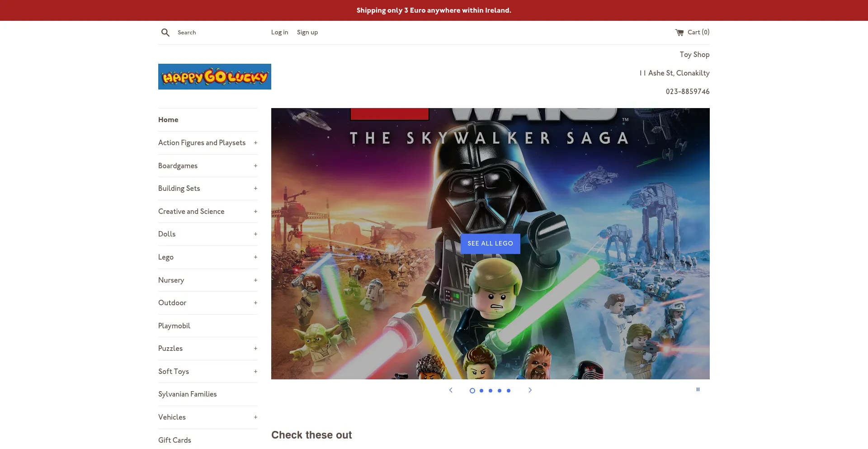Select the first slideshow dot
The image size is (868, 449).
pyautogui.click(x=472, y=391)
